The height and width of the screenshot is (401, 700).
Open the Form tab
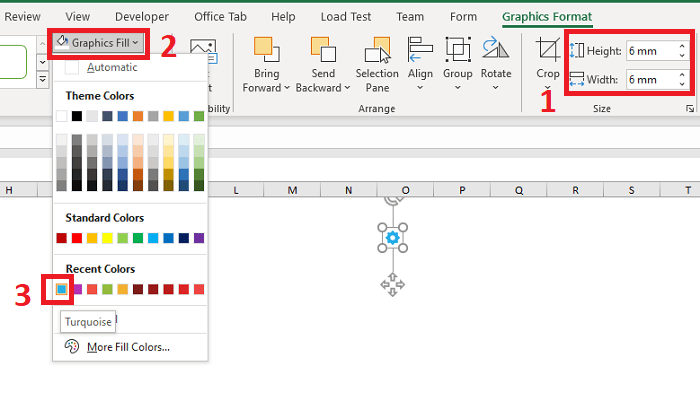[x=463, y=17]
